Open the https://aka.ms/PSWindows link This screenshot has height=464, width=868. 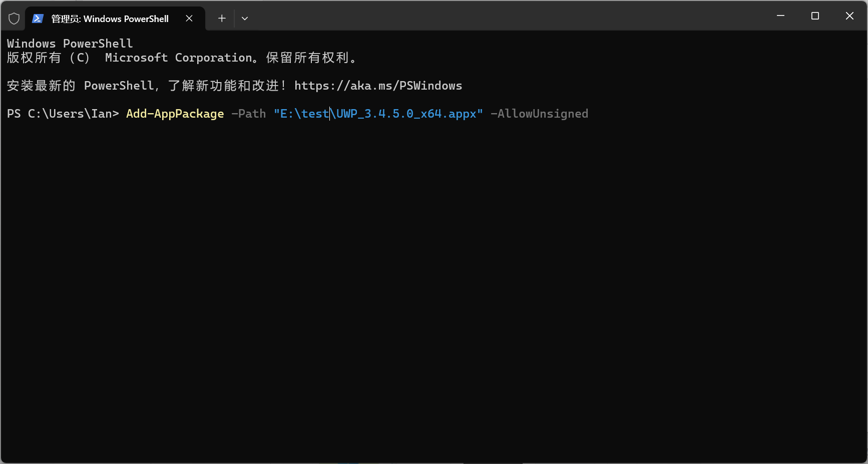pos(378,86)
